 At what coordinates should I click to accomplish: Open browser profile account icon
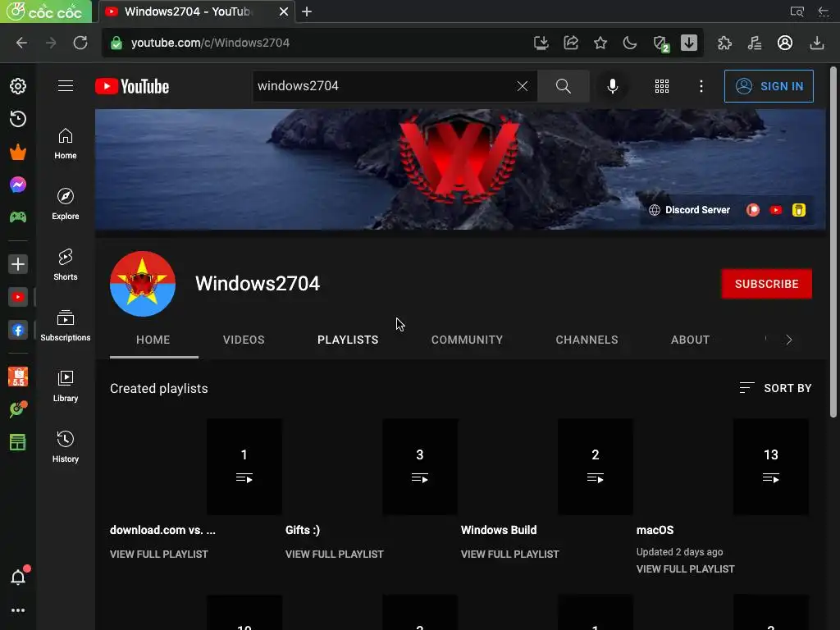pos(785,43)
